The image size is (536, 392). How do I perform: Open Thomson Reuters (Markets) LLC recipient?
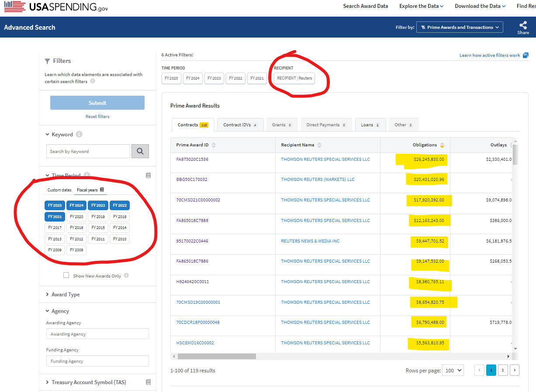(318, 180)
